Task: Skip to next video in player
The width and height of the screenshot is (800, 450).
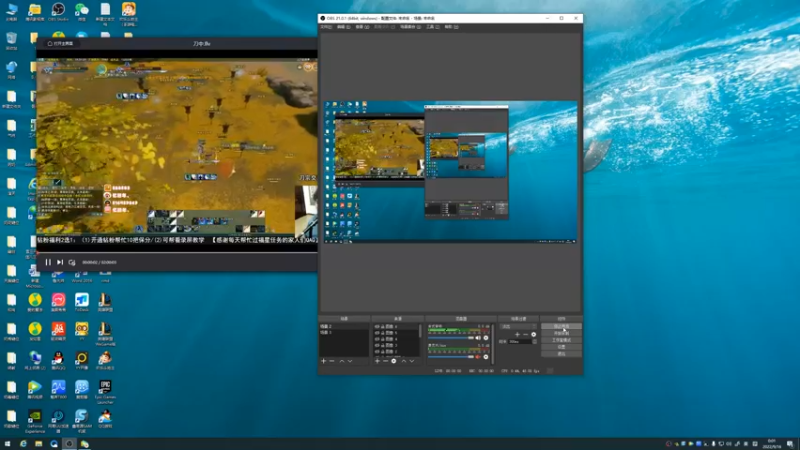Action: coord(60,262)
